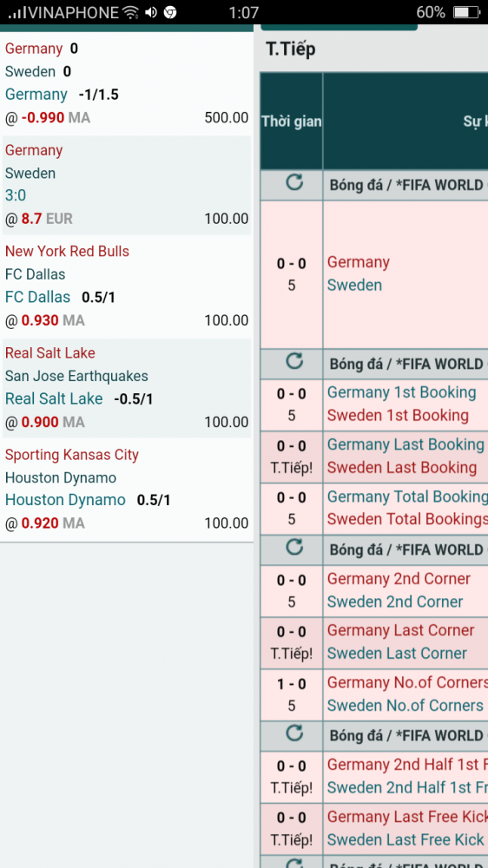Open the 3:0 correct score bet entry
488x868 pixels.
tap(127, 185)
